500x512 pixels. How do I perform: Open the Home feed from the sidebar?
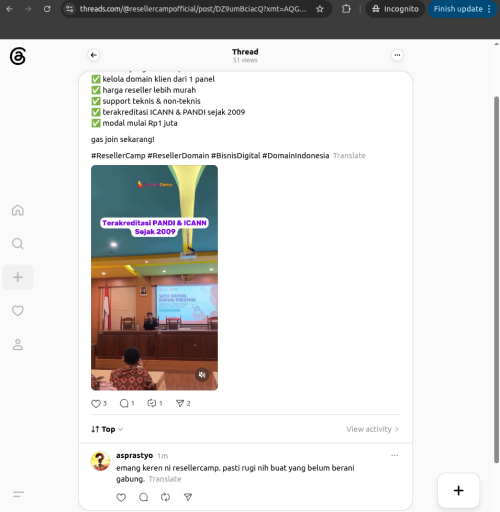18,210
